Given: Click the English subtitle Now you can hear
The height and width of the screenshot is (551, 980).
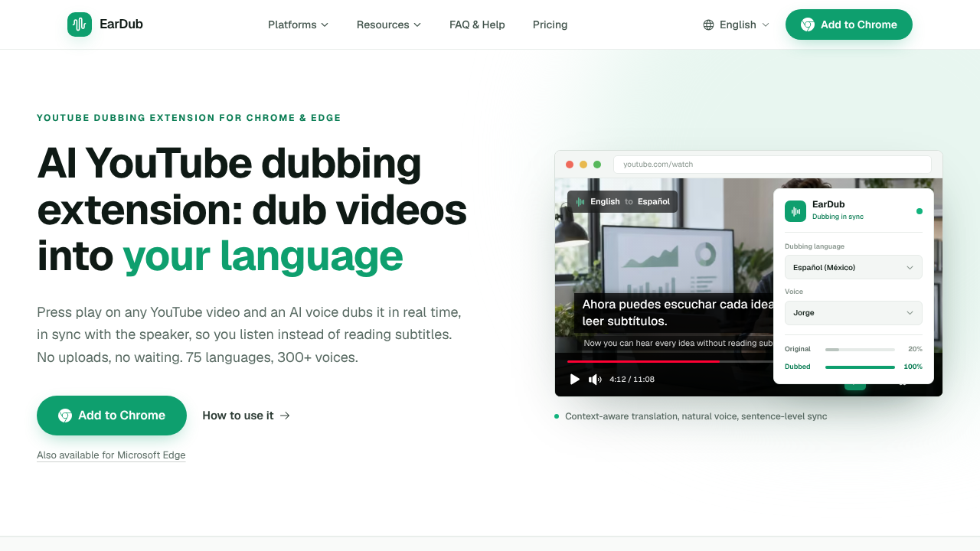Looking at the screenshot, I should tap(677, 344).
